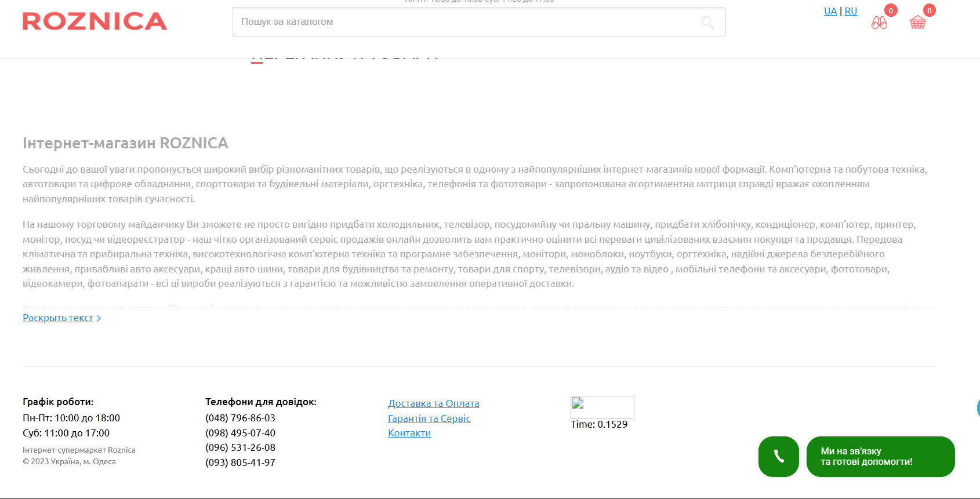Open the shopping cart basket icon

[x=918, y=23]
